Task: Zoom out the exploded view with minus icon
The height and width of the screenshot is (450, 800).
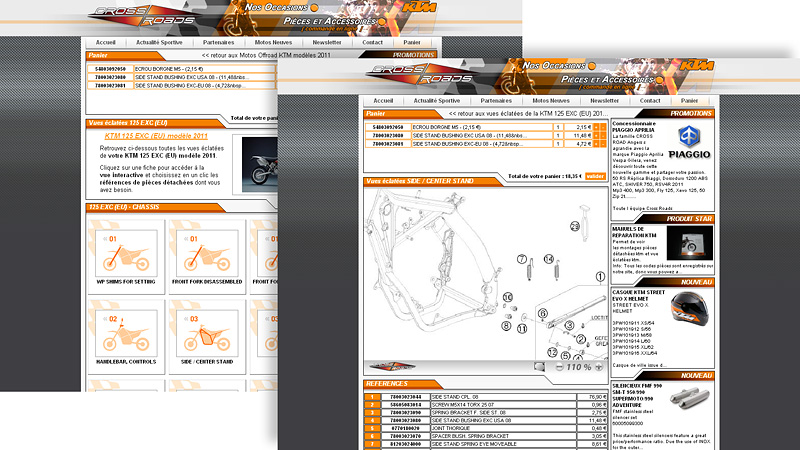Action: point(559,367)
